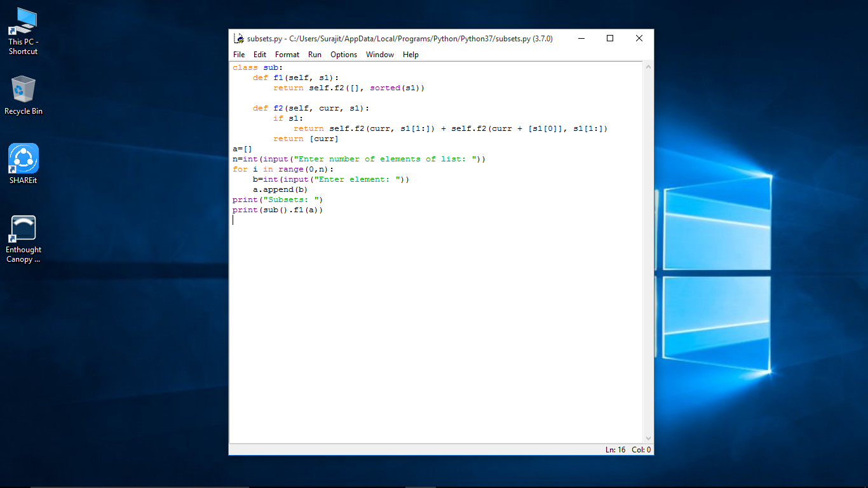Click the scrollbar down arrow
Viewport: 868px width, 488px height.
[648, 437]
